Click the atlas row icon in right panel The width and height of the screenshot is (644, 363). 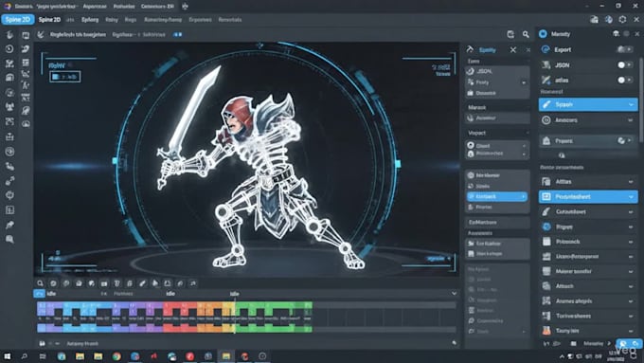point(546,80)
